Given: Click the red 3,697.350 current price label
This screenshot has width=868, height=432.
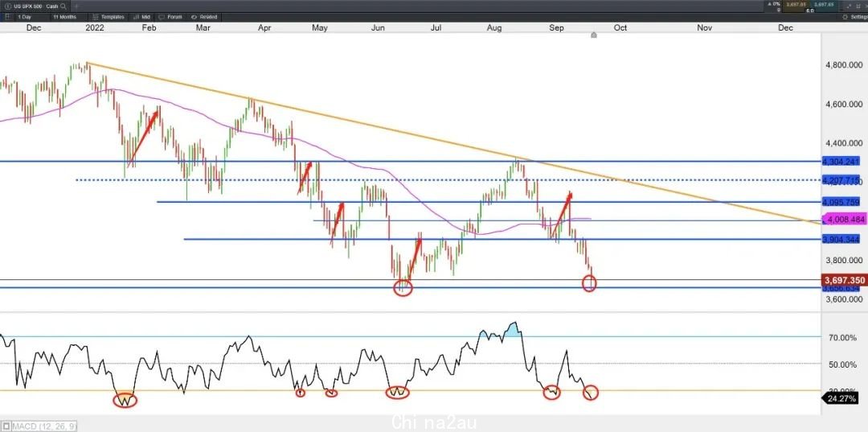Looking at the screenshot, I should 845,280.
